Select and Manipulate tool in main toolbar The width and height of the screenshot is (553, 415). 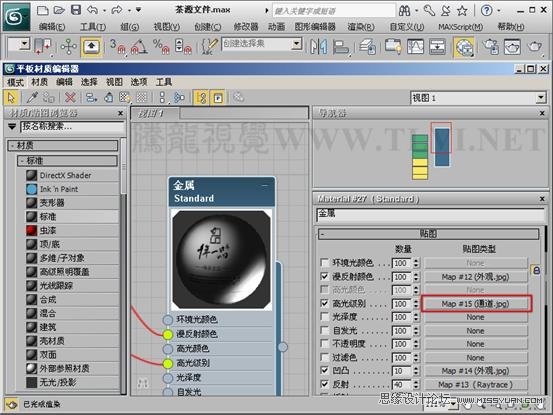[x=68, y=47]
